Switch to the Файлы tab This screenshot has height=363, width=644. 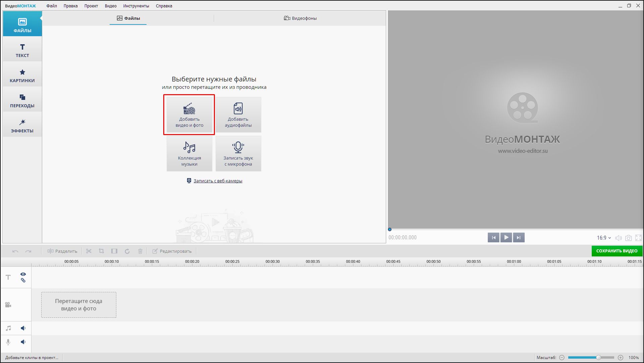[x=128, y=18]
